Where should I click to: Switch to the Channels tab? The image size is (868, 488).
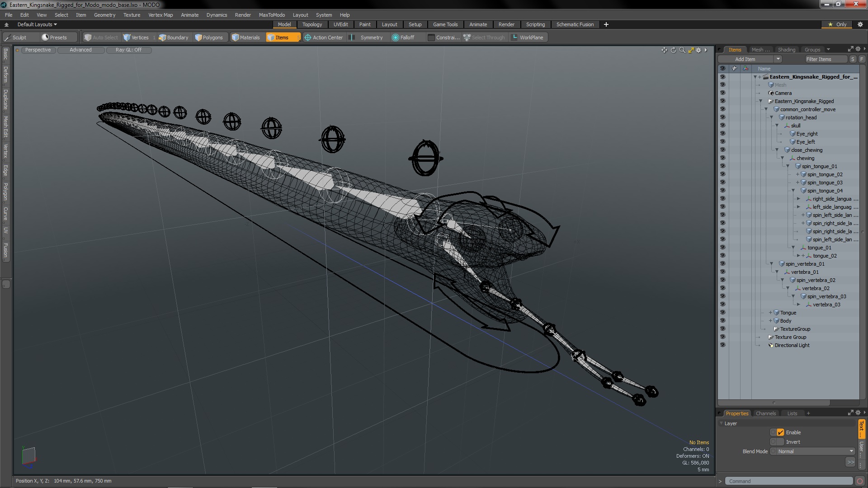[765, 413]
